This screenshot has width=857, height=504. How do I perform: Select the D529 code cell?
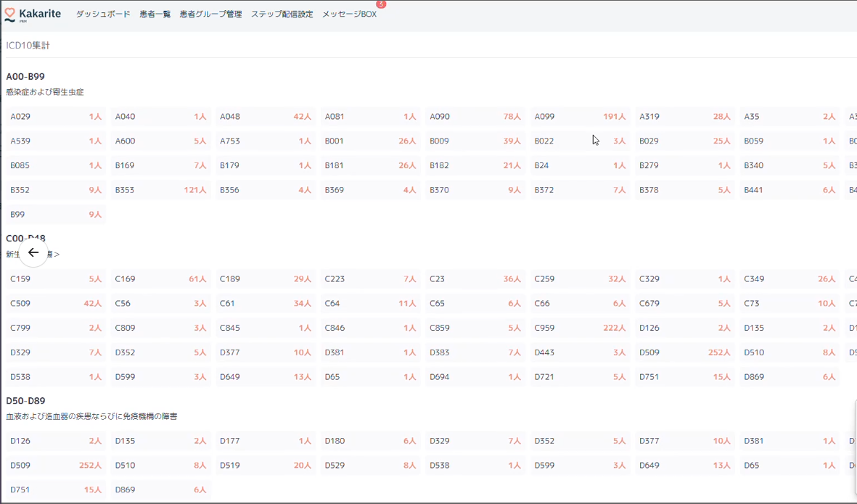click(x=371, y=466)
